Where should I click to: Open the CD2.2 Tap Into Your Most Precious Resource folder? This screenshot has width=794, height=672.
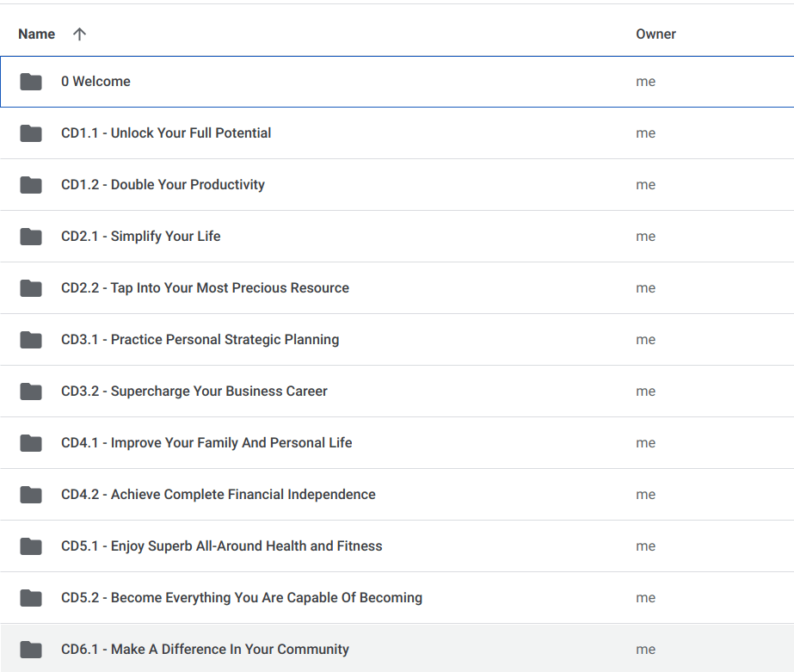[205, 287]
